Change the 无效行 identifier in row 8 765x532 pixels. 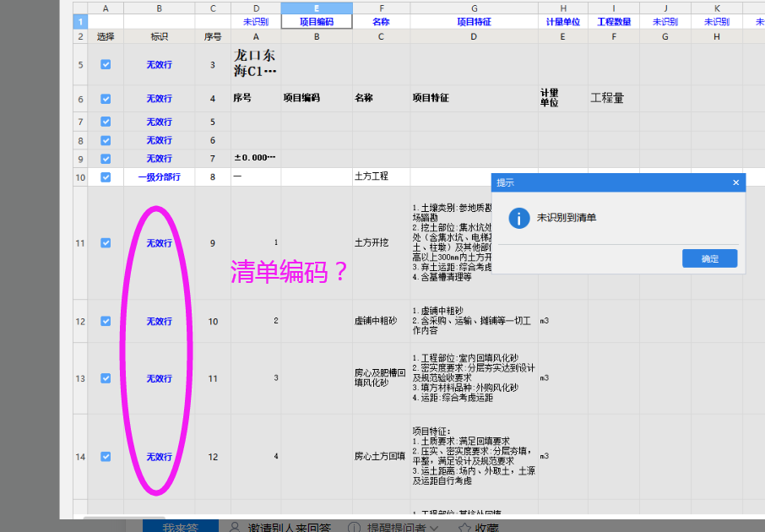tap(159, 140)
